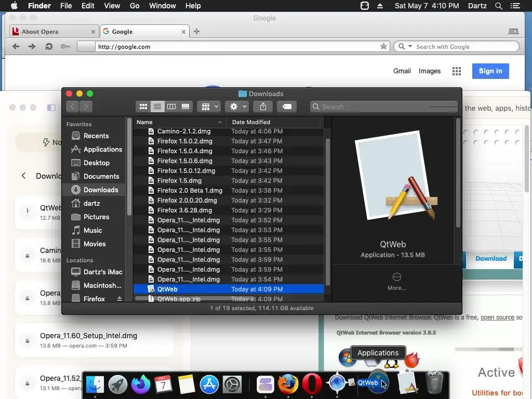This screenshot has width=532, height=399.
Task: Open the Go menu in menu bar
Action: 135,6
